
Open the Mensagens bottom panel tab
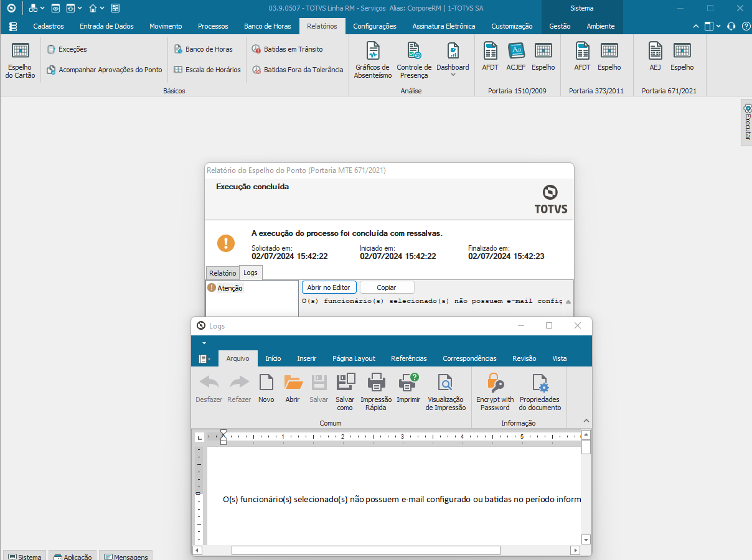[126, 556]
